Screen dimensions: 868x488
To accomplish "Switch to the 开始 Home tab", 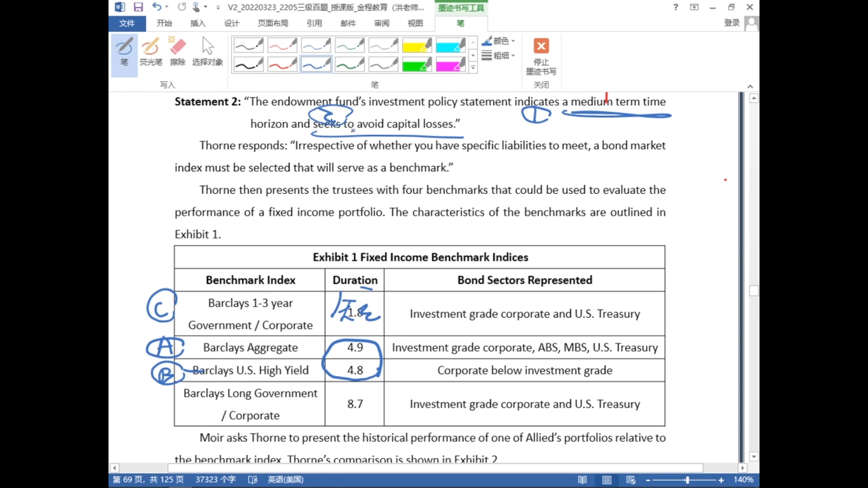I will [x=164, y=24].
